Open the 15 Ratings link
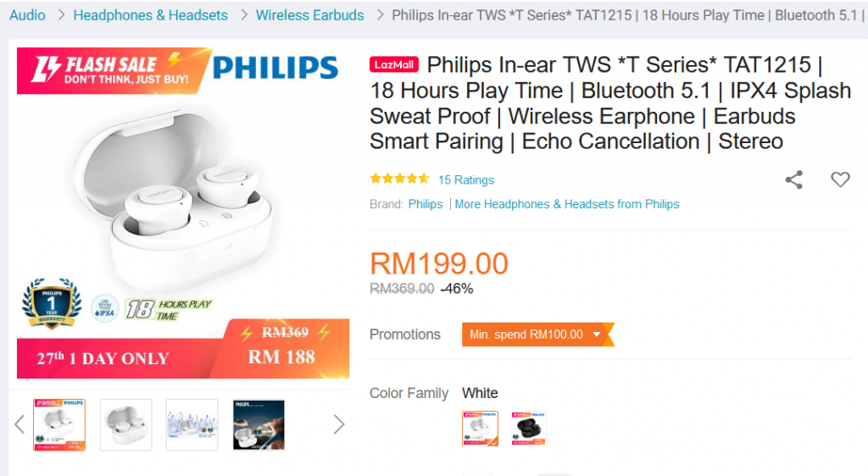The image size is (868, 476). pos(466,180)
